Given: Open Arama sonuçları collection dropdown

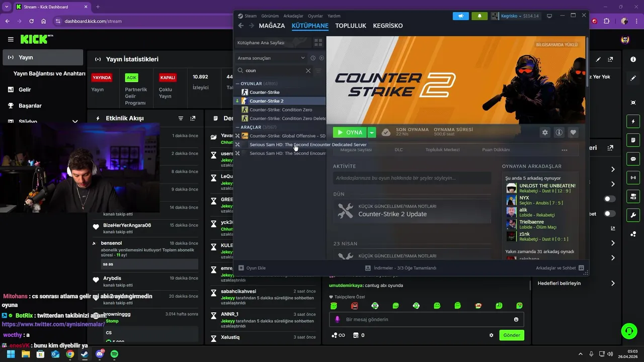Looking at the screenshot, I should [x=271, y=58].
